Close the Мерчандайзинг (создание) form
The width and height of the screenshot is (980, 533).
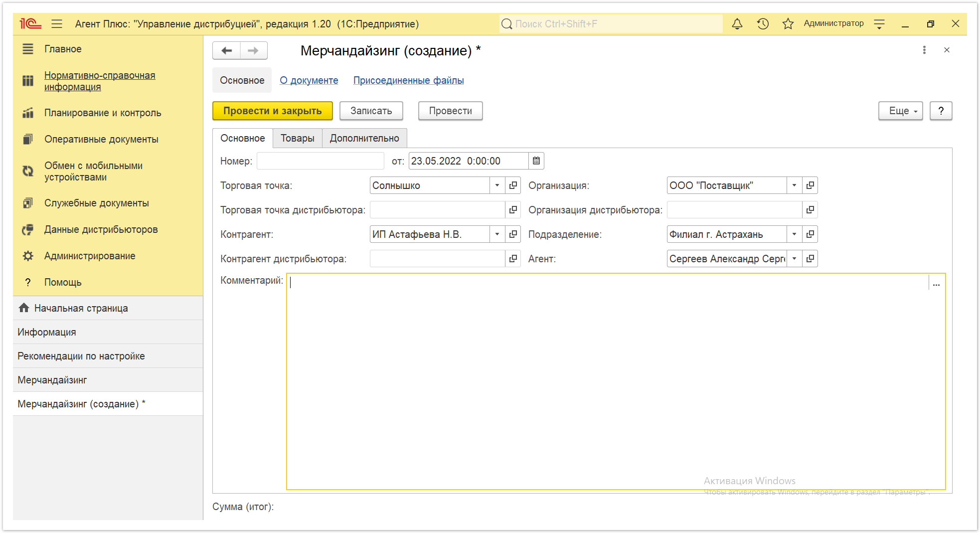click(947, 50)
